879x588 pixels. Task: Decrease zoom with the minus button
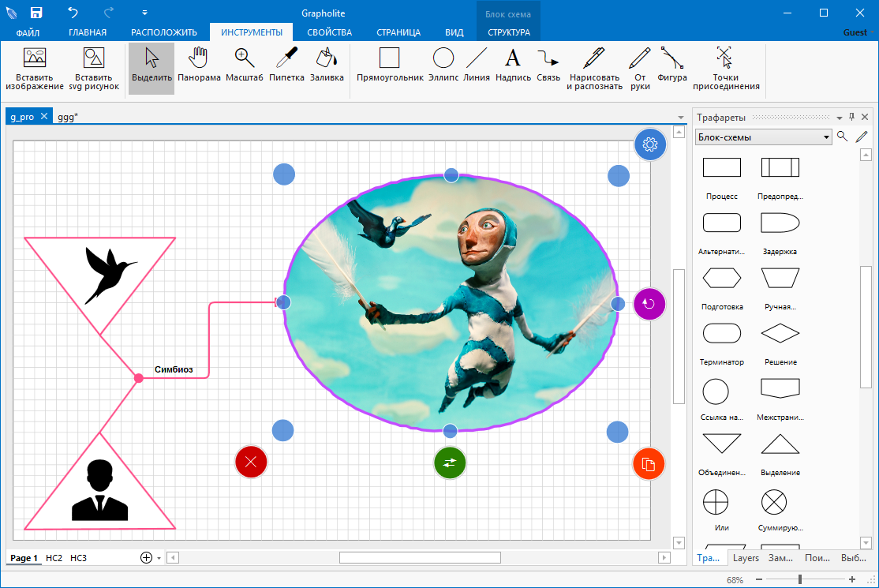(759, 579)
